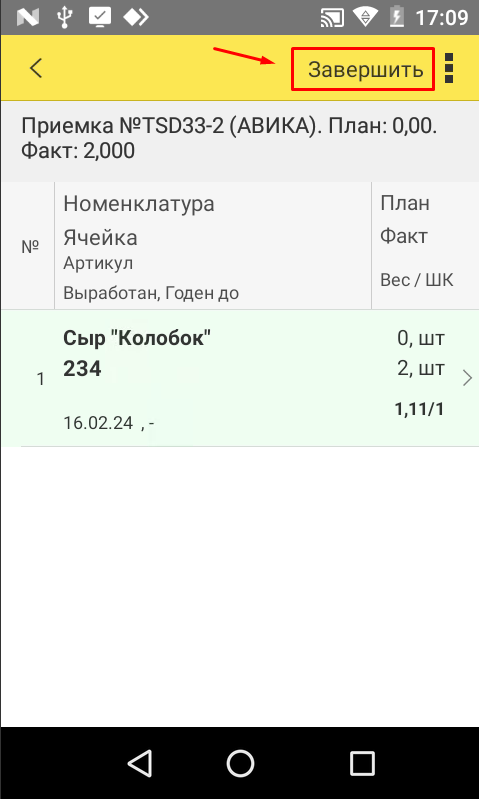This screenshot has height=799, width=479.
Task: Tap the cast icon in status bar
Action: pos(333,18)
